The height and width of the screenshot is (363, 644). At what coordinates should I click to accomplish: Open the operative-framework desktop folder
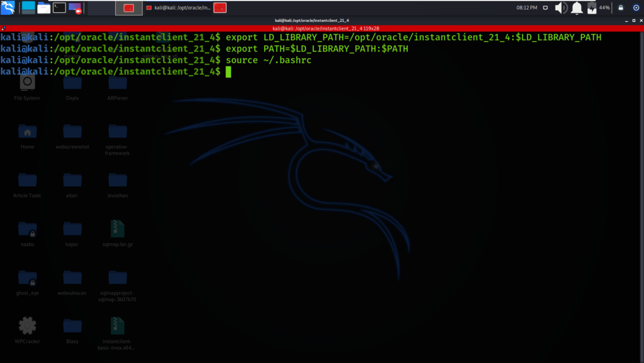(117, 140)
